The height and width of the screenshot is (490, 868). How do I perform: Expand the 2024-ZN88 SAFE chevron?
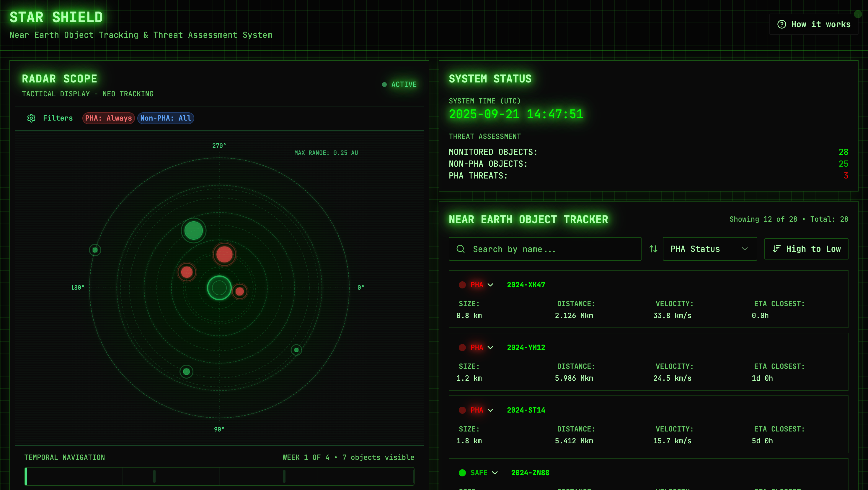coord(495,473)
